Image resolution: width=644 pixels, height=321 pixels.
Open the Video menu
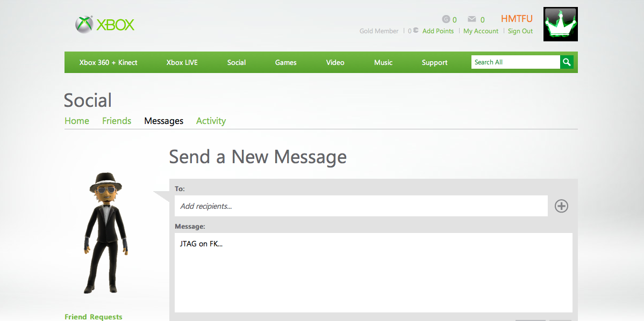click(335, 62)
